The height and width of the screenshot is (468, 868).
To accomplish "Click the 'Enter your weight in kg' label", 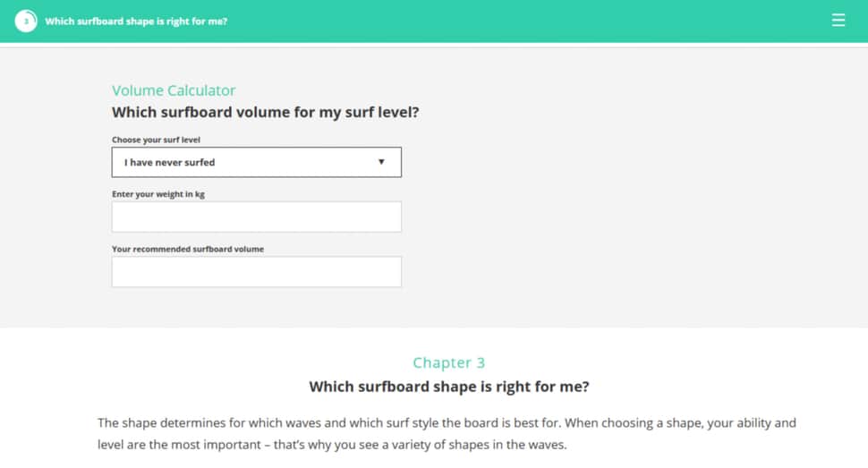I will [158, 194].
